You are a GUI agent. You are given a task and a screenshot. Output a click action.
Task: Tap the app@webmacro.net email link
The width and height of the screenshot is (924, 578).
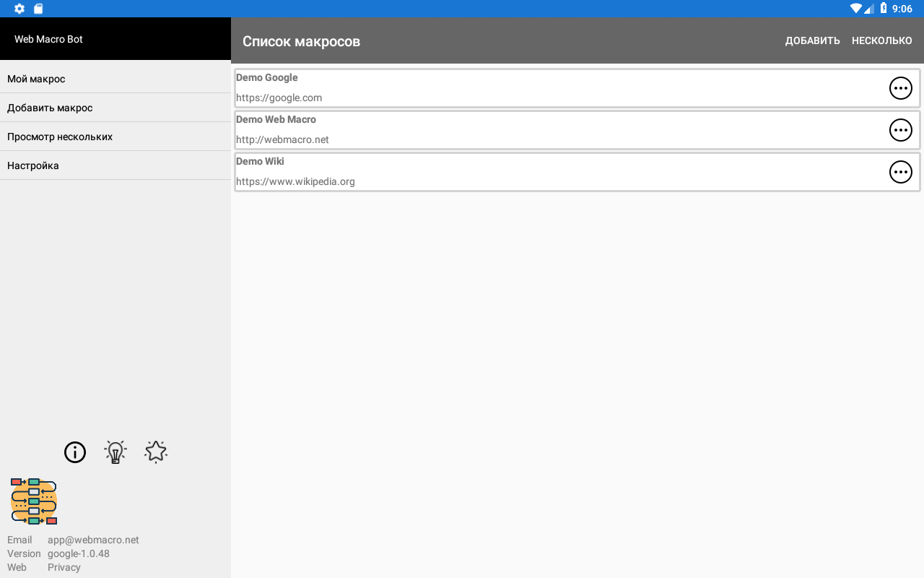(93, 540)
